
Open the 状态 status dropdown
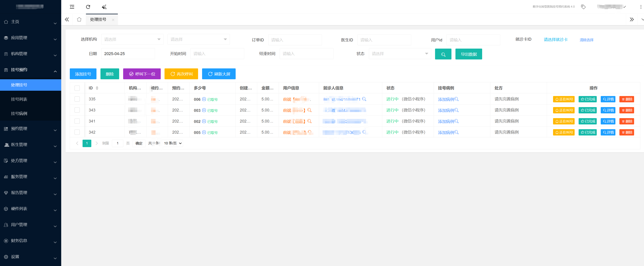[400, 54]
